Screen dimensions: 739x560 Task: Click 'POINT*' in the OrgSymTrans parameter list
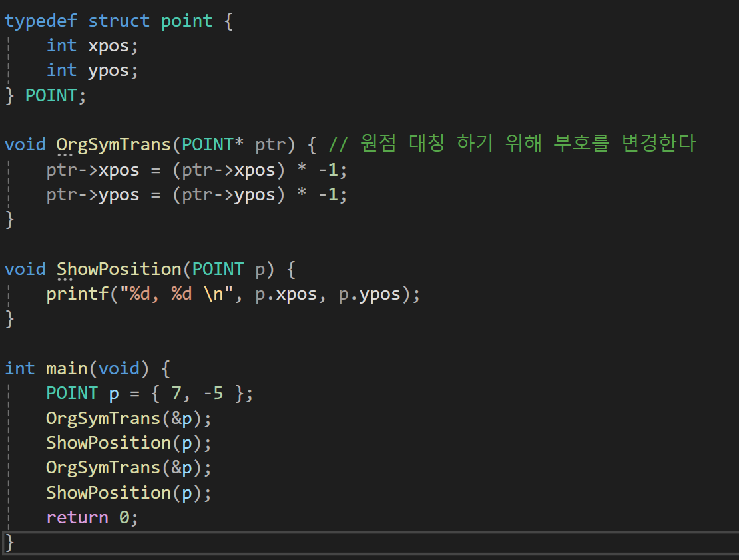212,144
